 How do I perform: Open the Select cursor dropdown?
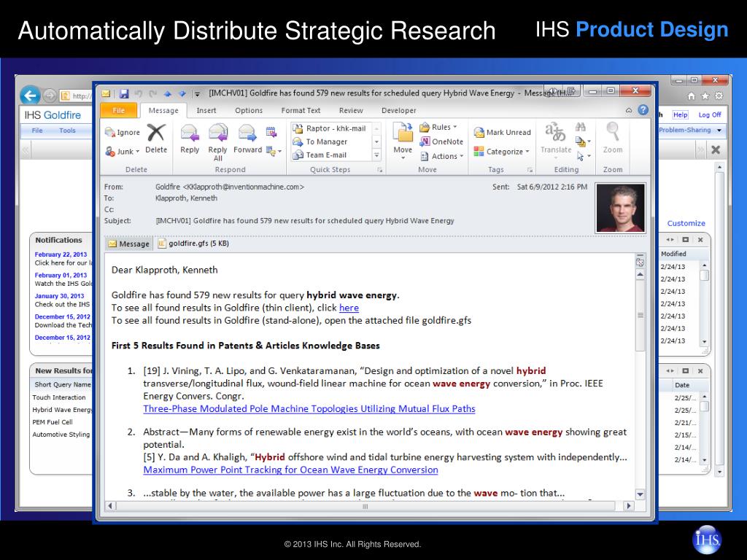tap(584, 156)
